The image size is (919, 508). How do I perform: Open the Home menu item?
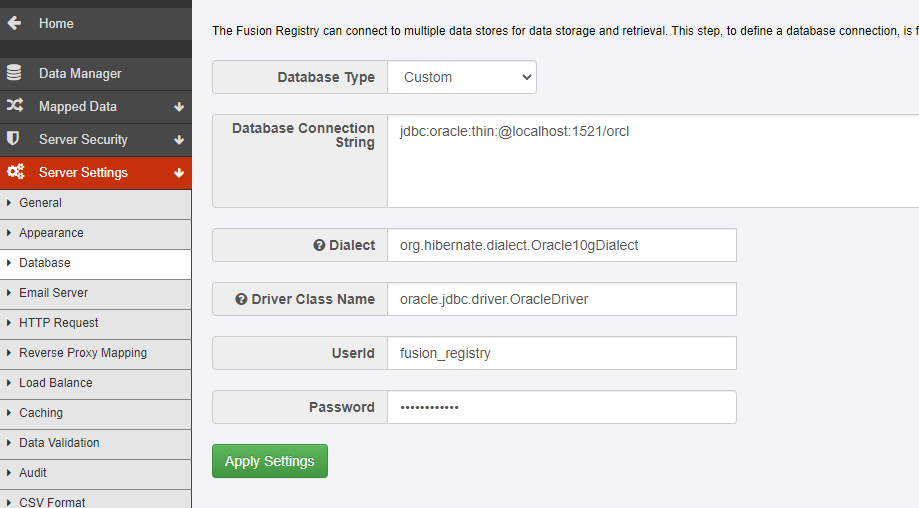96,23
